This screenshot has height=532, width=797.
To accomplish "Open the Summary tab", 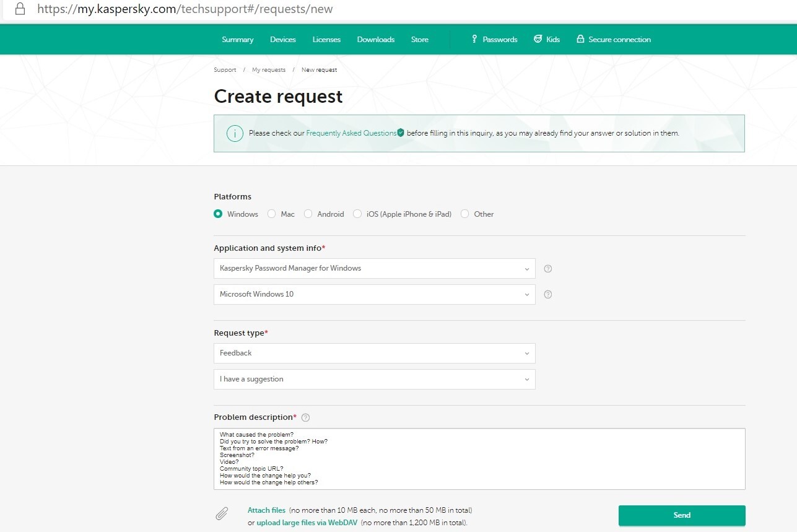I will (238, 39).
